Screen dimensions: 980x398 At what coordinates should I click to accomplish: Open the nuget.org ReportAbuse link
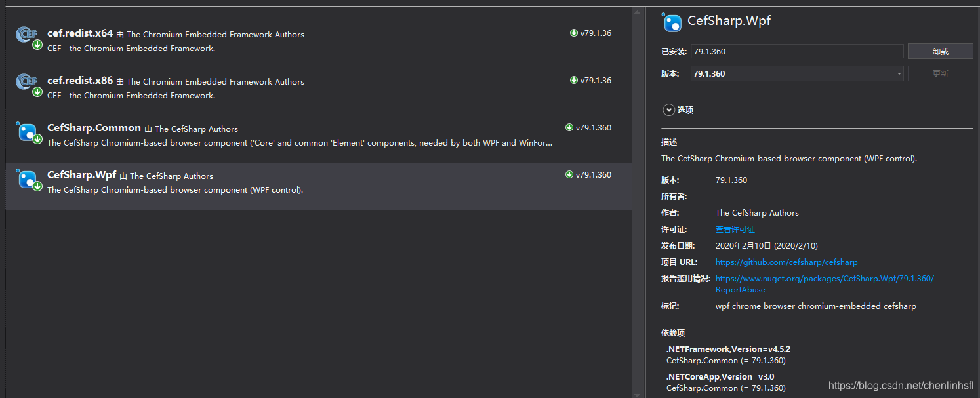click(825, 284)
